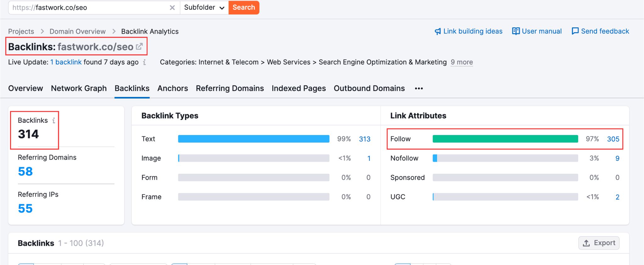Click the 'Form' backlink type label
Screen dimensions: 644x265
pos(149,178)
